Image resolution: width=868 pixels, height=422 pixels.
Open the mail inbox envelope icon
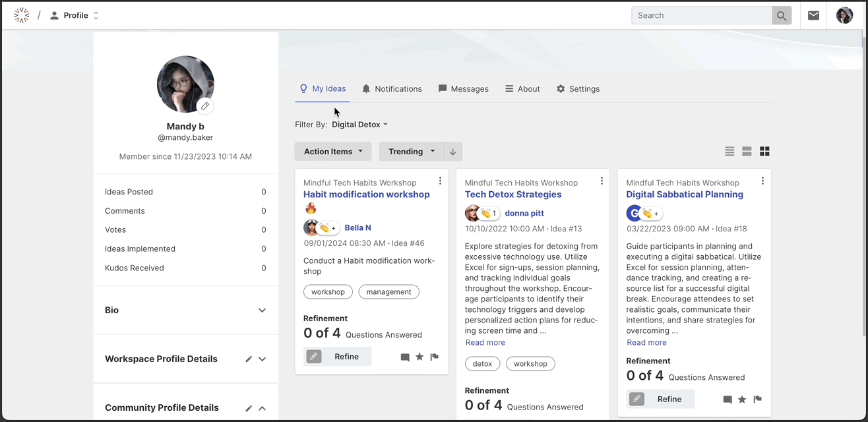[x=813, y=15]
